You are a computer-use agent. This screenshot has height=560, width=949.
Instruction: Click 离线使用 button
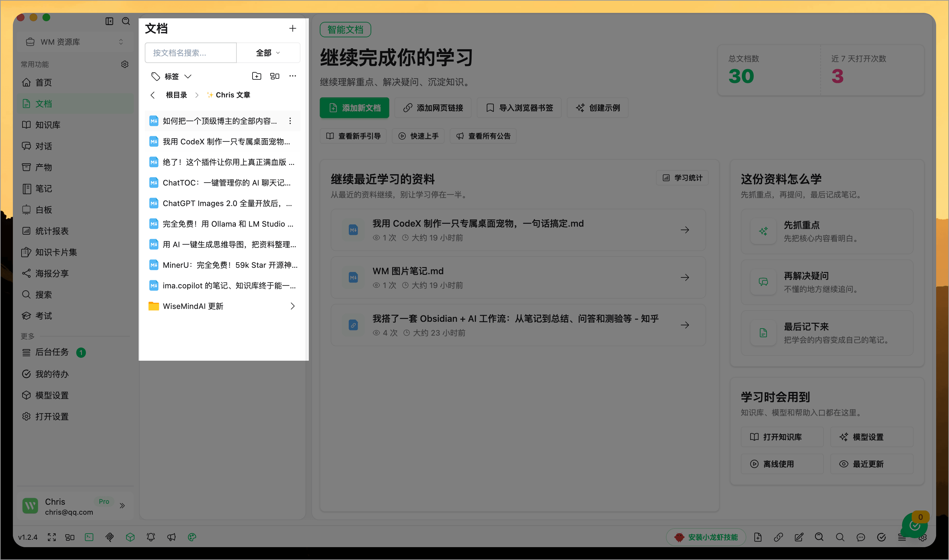(x=782, y=464)
